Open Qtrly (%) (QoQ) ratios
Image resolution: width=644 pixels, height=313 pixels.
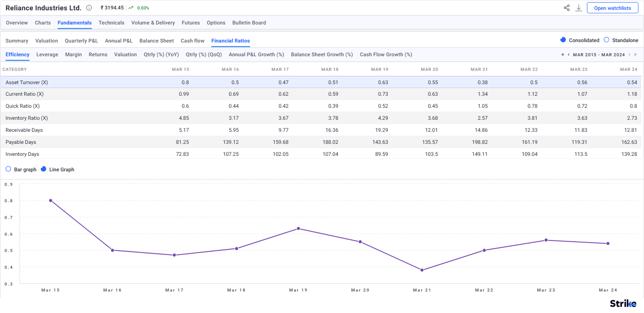(x=204, y=55)
